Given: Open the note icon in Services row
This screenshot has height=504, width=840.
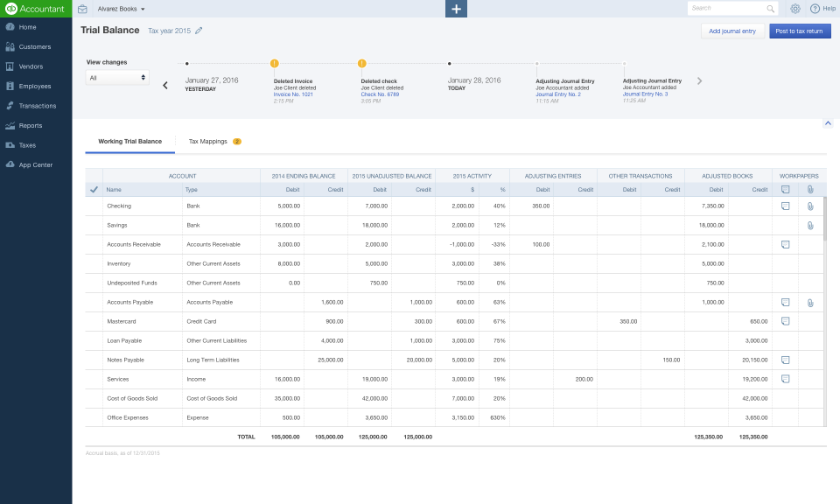Looking at the screenshot, I should coord(785,379).
